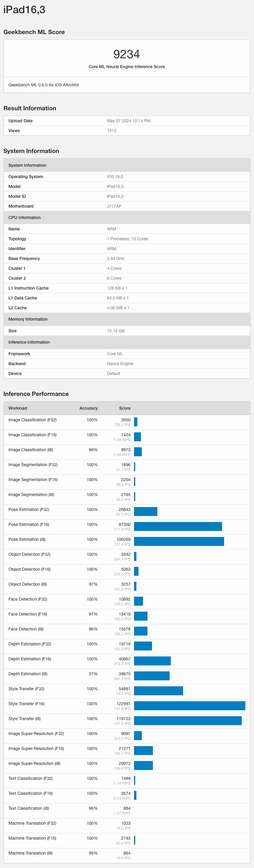Viewport: 254px width, 868px height.
Task: Select the memory size 15.14 GB
Action: (x=116, y=331)
